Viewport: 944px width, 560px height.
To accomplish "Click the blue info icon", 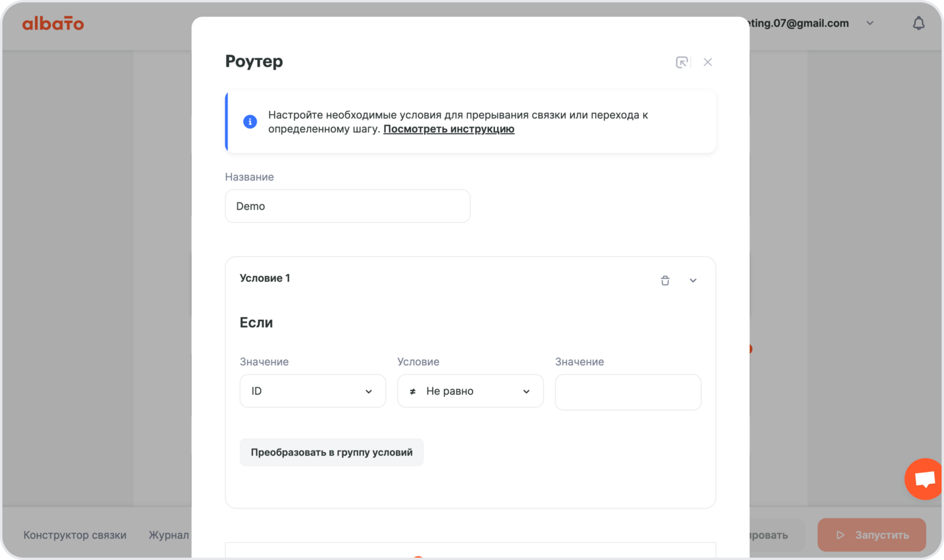I will [250, 122].
